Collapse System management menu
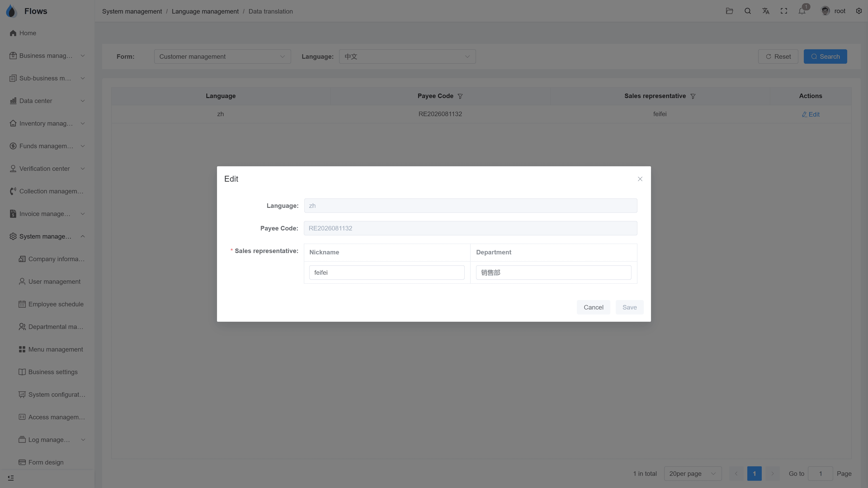Screen dimensions: 868x488 47,236
